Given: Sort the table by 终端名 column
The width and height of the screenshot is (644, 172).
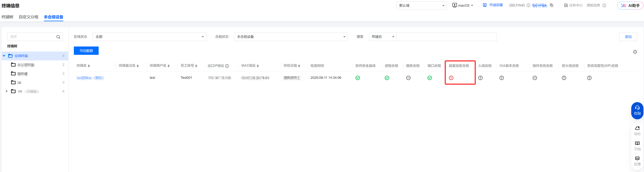Looking at the screenshot, I should (89, 66).
